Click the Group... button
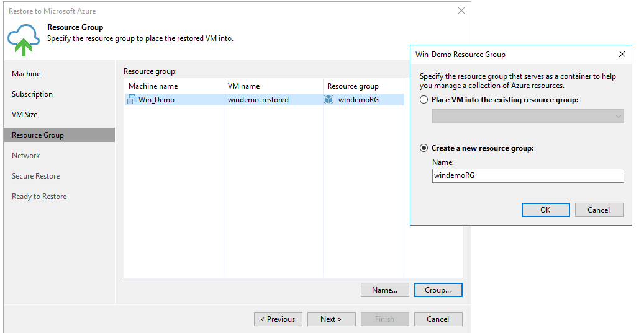Viewport: 644px width, 333px height. [x=438, y=290]
